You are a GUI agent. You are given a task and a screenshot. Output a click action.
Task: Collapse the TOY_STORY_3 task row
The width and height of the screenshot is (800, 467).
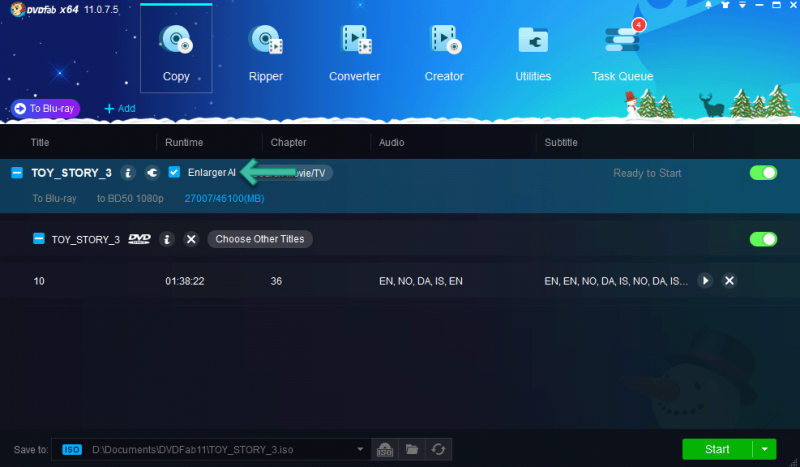[17, 173]
